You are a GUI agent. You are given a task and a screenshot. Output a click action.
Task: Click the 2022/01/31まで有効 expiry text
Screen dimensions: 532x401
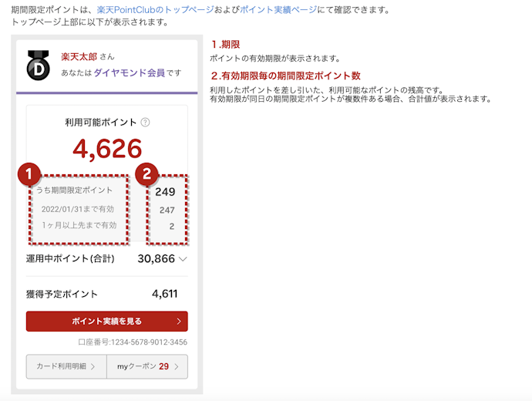(x=78, y=209)
